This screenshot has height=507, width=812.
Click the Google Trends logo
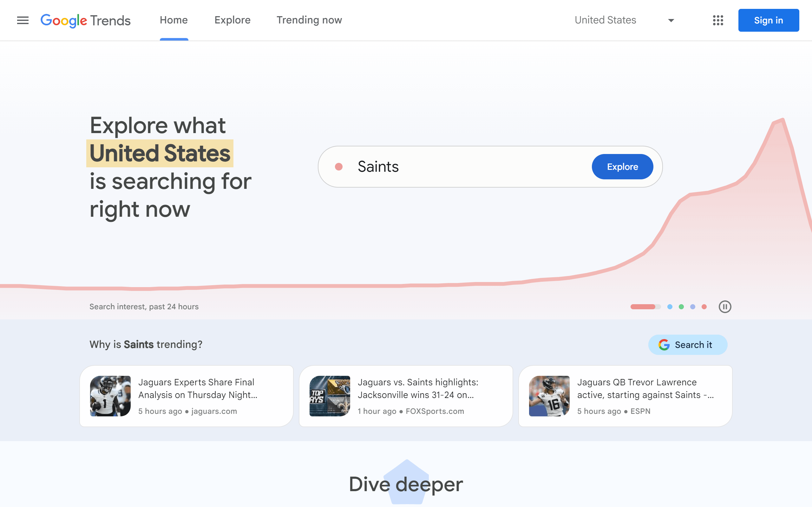pos(86,21)
